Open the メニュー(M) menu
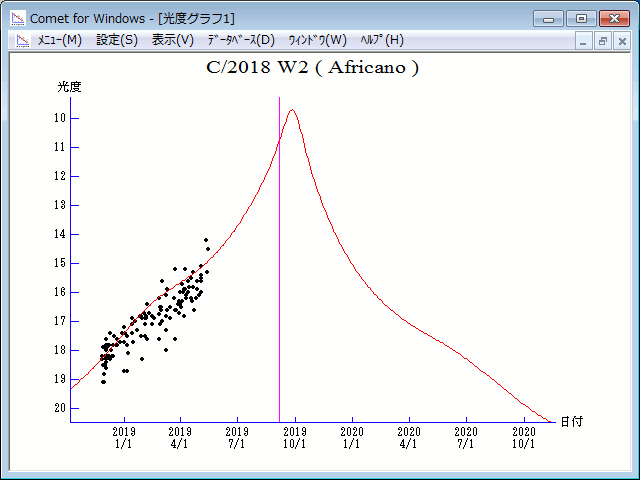The height and width of the screenshot is (480, 640). tap(59, 40)
